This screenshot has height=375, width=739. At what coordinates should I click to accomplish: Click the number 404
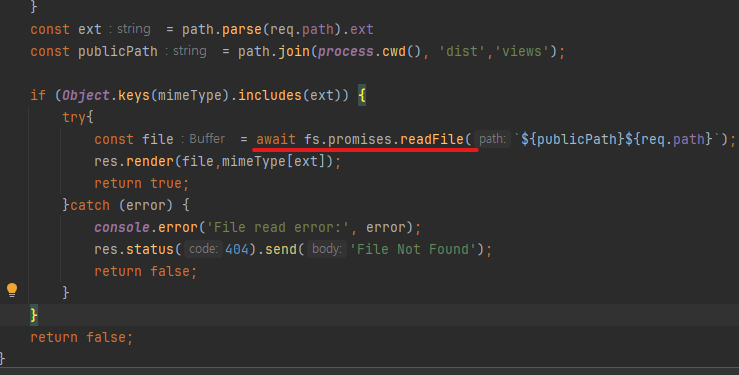click(237, 249)
